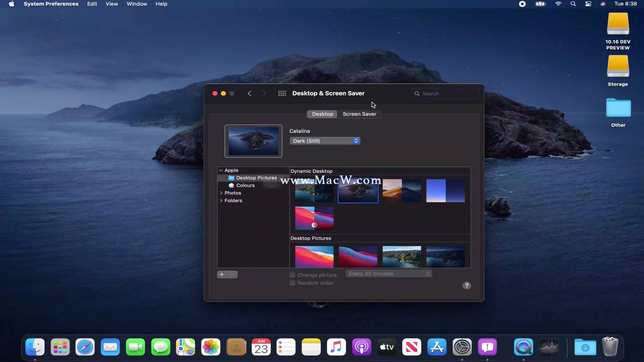Screen dimensions: 644x362
Task: Choose the daytime coastal mountains desktop picture
Action: (402, 257)
